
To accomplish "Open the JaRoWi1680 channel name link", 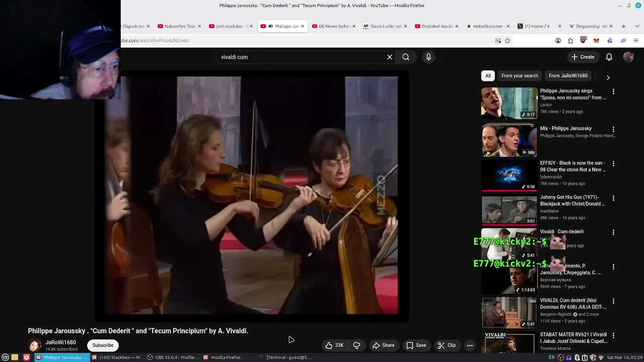I will pyautogui.click(x=60, y=342).
